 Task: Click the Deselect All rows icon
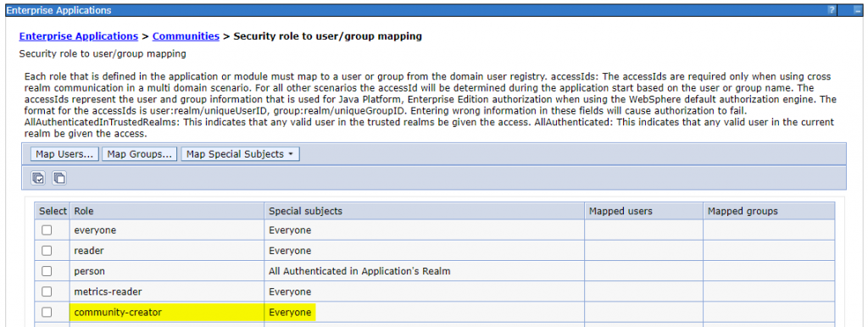[59, 178]
